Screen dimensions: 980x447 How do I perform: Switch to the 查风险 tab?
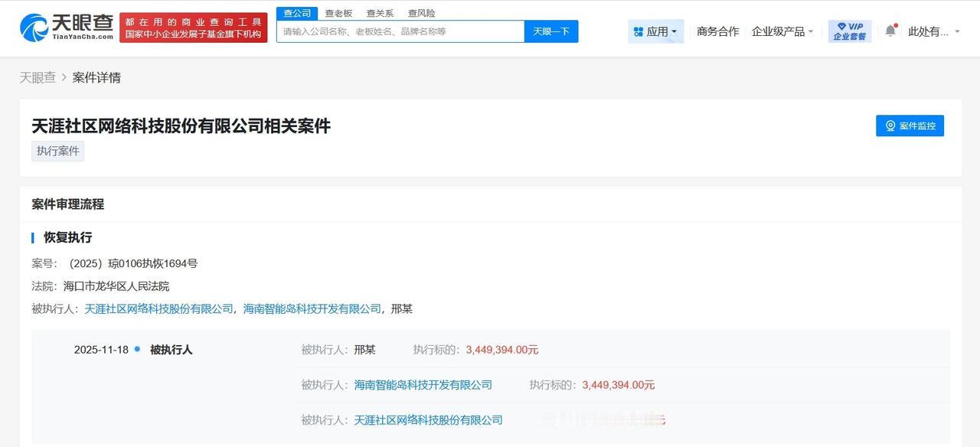click(421, 13)
